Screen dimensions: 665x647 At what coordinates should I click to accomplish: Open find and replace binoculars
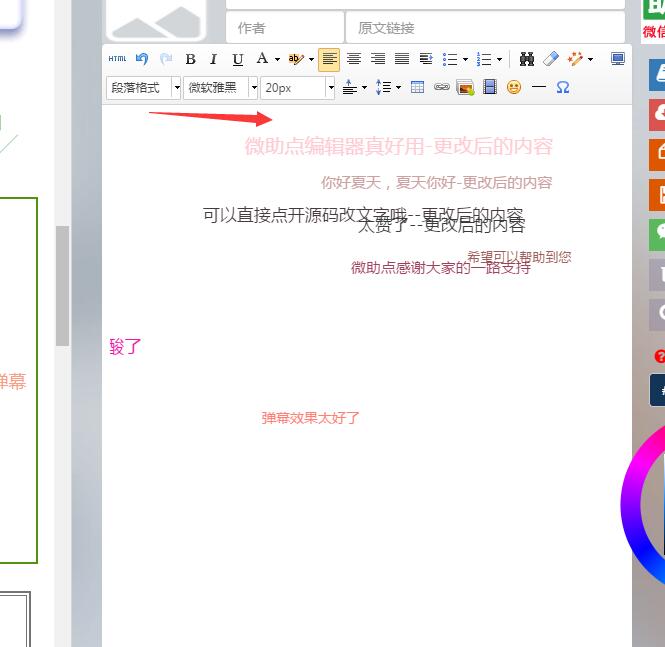pos(527,59)
